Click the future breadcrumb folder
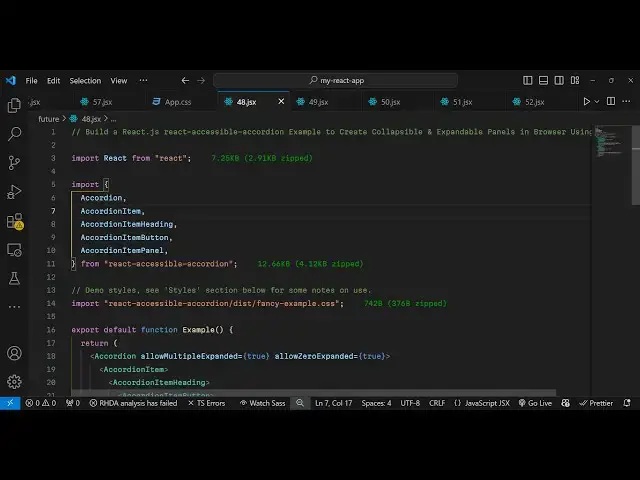 [x=49, y=119]
